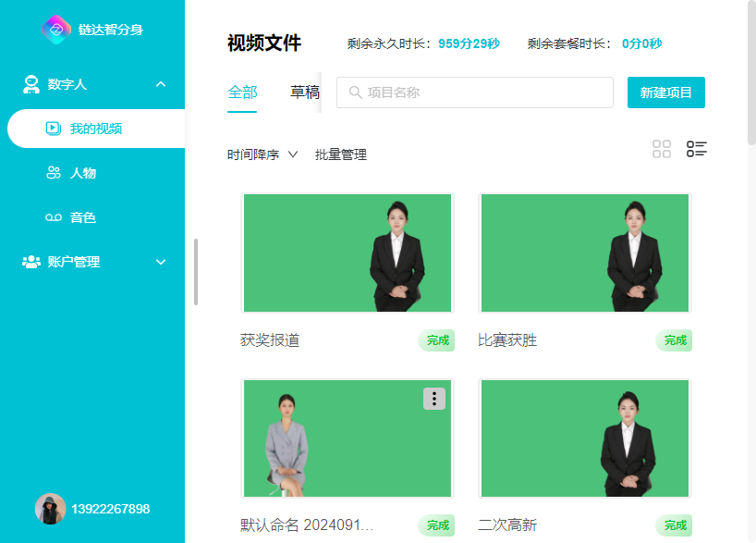Open the 人物 sidebar item

pos(82,173)
